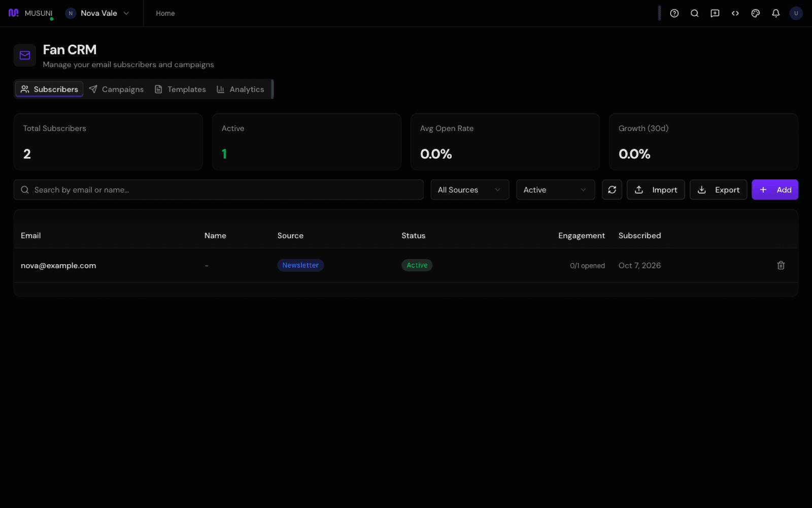Image resolution: width=812 pixels, height=508 pixels.
Task: Open the notifications bell
Action: pyautogui.click(x=776, y=13)
